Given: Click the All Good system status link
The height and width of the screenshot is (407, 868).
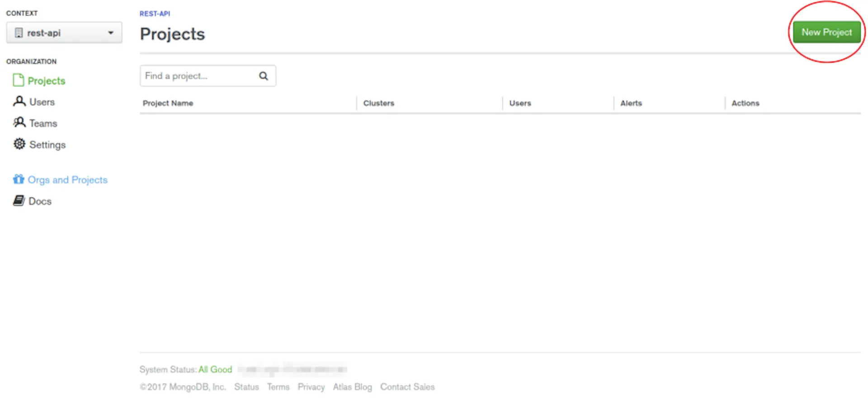Looking at the screenshot, I should point(215,370).
